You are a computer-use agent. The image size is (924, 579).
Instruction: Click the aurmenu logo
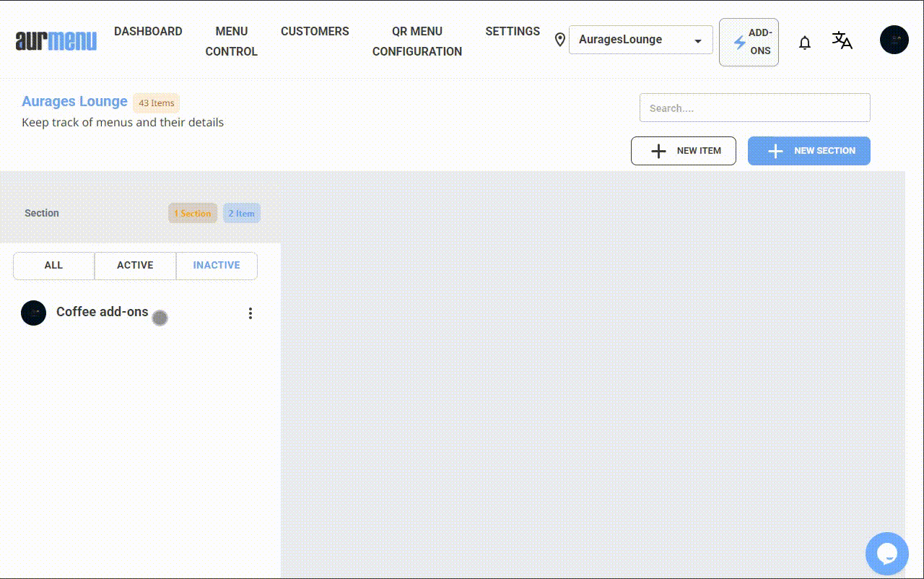[x=56, y=41]
